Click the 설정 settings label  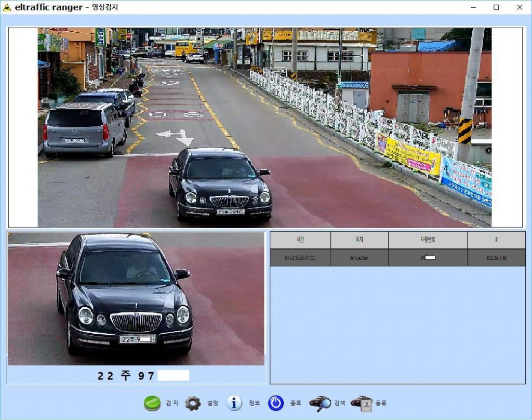[213, 403]
